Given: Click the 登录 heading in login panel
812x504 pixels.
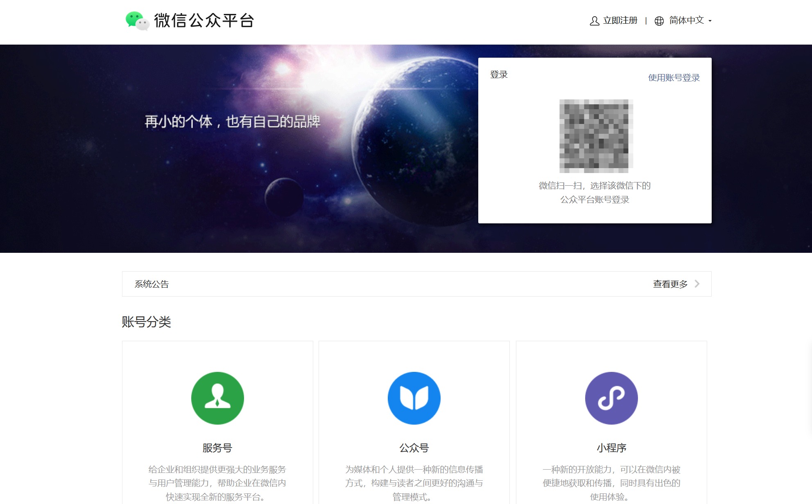Looking at the screenshot, I should [499, 74].
